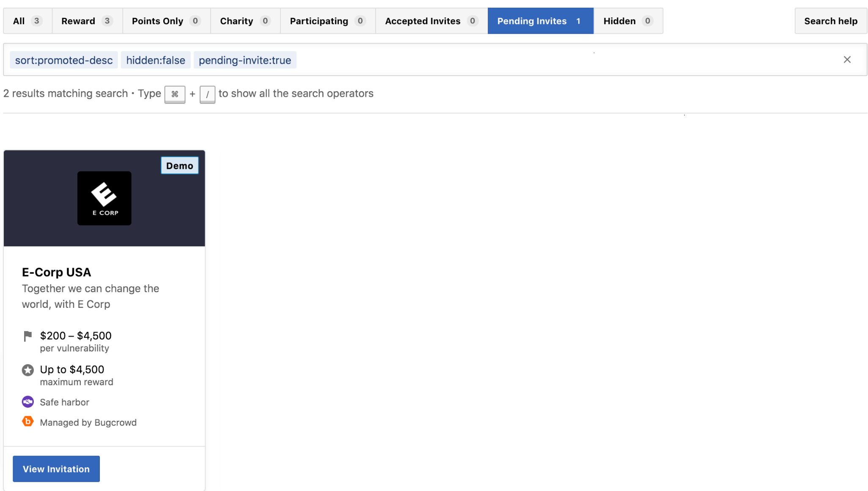Click 'Together we can change the world' description

tap(91, 296)
